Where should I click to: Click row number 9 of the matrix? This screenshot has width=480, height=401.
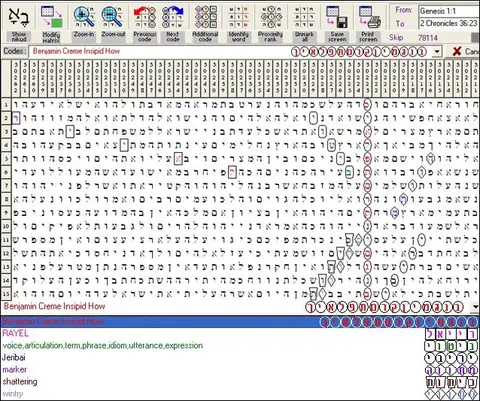tap(6, 213)
